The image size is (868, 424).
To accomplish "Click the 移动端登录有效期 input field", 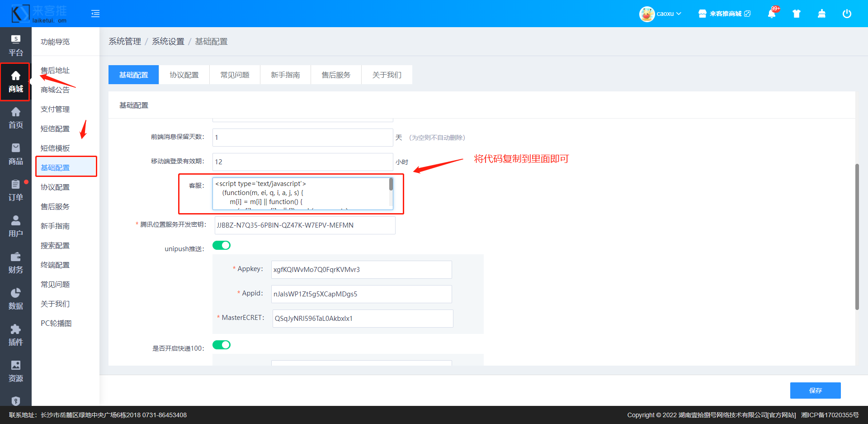I will [302, 162].
